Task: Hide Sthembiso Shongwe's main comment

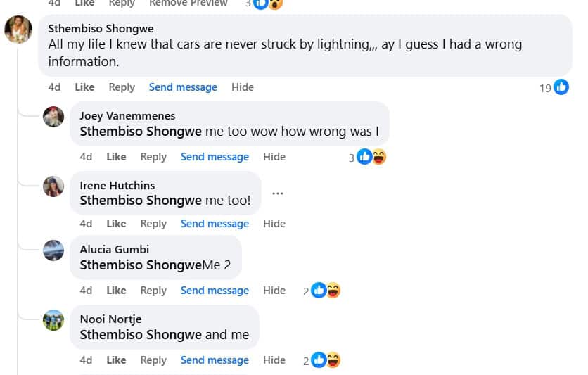Action: [x=243, y=87]
